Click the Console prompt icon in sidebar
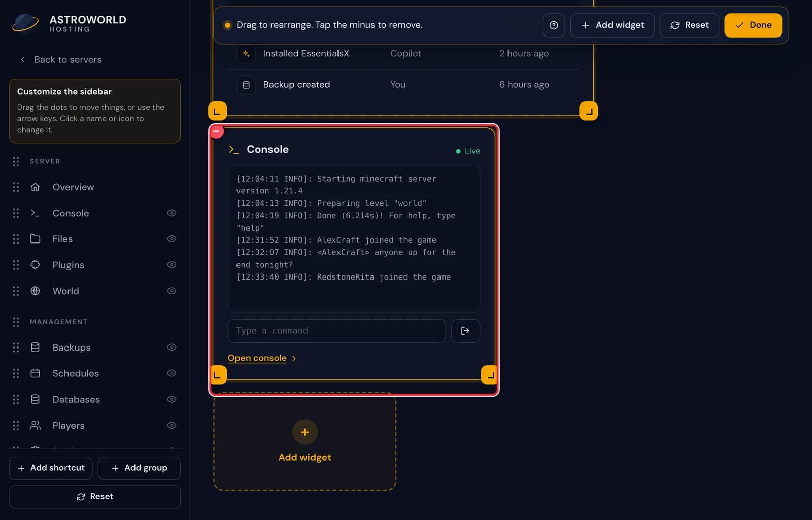 click(35, 213)
